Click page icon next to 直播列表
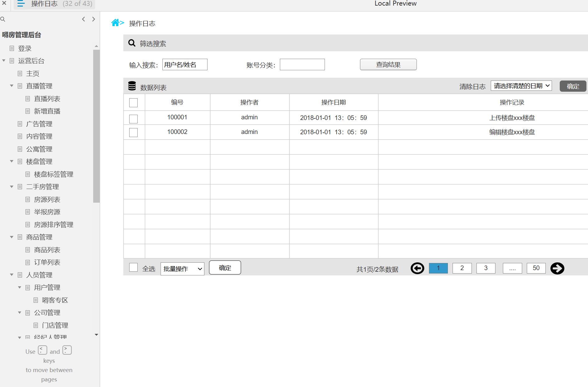 [x=28, y=99]
